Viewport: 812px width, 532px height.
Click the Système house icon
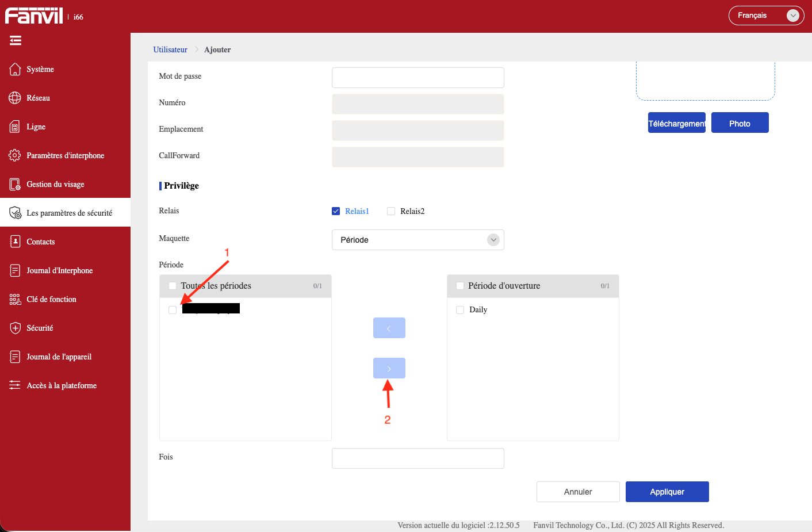pyautogui.click(x=15, y=69)
